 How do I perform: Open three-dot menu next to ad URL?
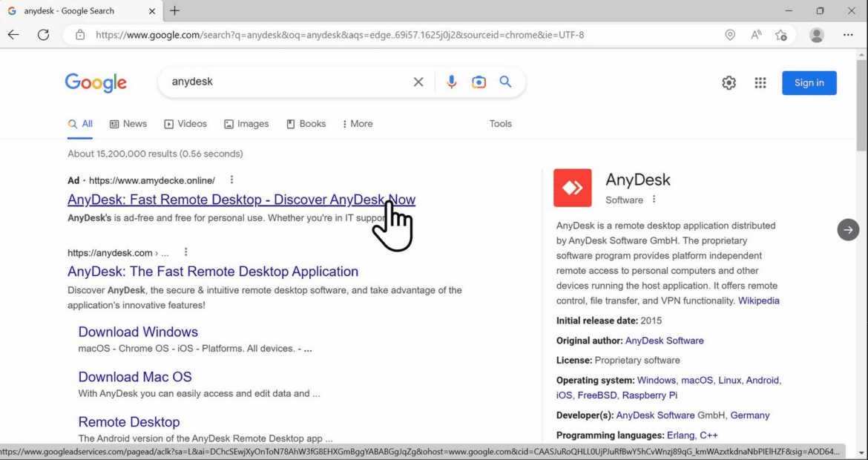tap(231, 180)
